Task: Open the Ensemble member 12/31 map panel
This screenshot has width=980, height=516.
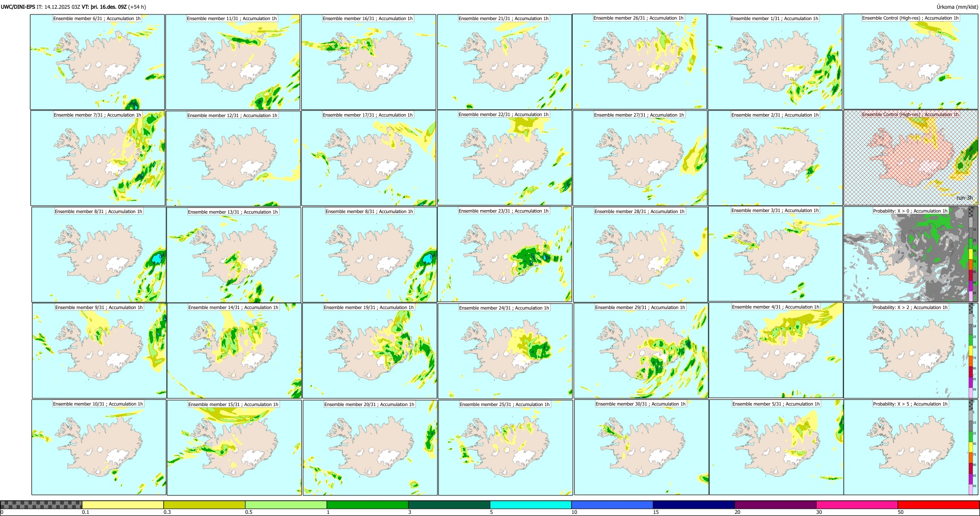Action: coord(233,158)
